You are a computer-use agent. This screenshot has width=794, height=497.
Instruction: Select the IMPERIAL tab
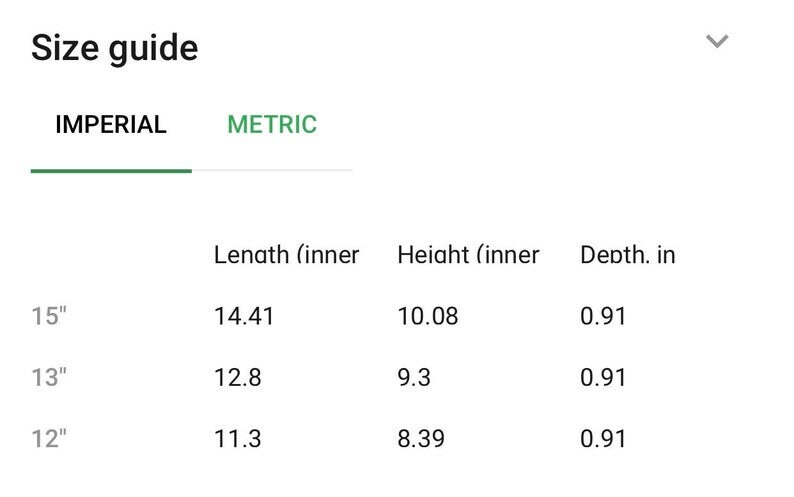tap(111, 125)
